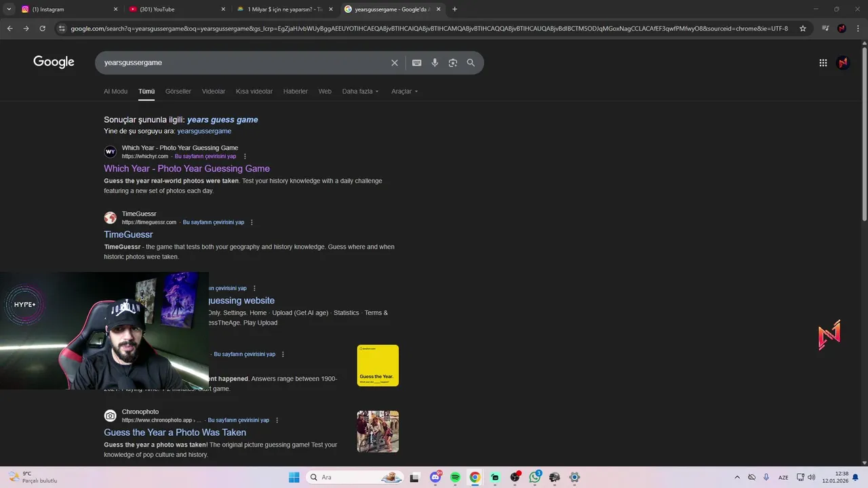The width and height of the screenshot is (868, 488).
Task: Open the suggested 'years guess game' link
Action: 222,119
